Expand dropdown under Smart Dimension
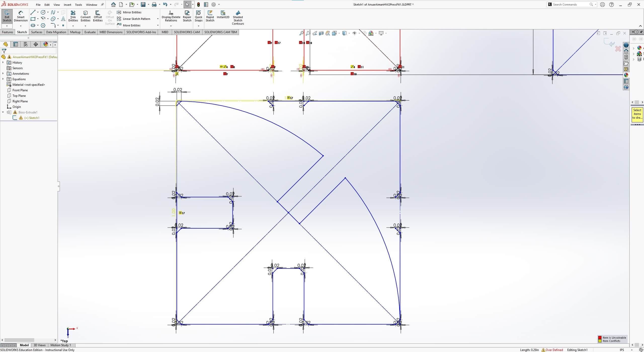Viewport: 644px width, 352px height. (21, 26)
